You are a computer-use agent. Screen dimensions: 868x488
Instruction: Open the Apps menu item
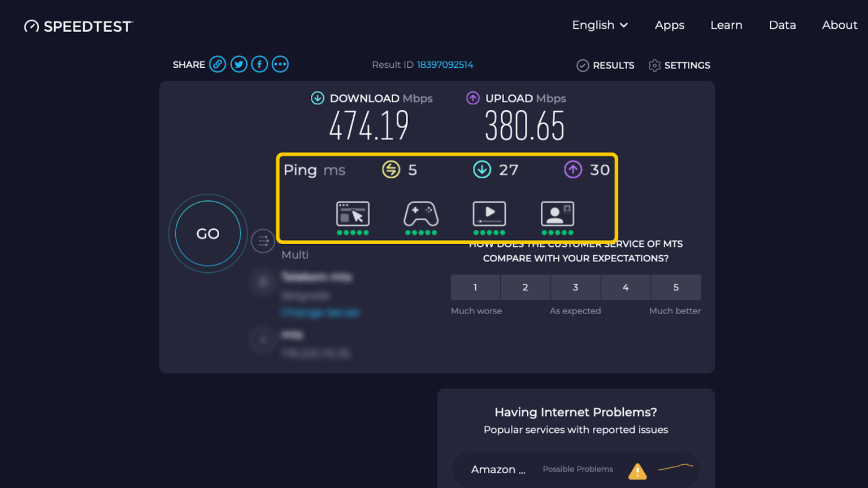669,25
